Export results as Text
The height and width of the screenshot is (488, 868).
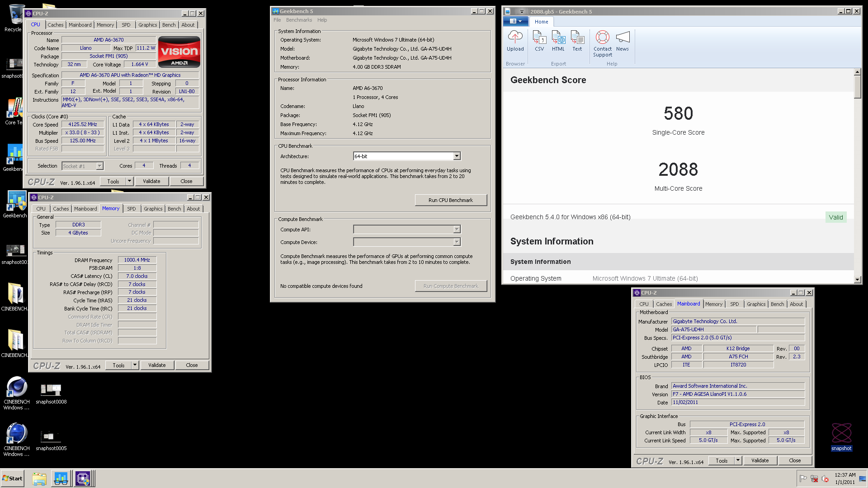point(577,41)
